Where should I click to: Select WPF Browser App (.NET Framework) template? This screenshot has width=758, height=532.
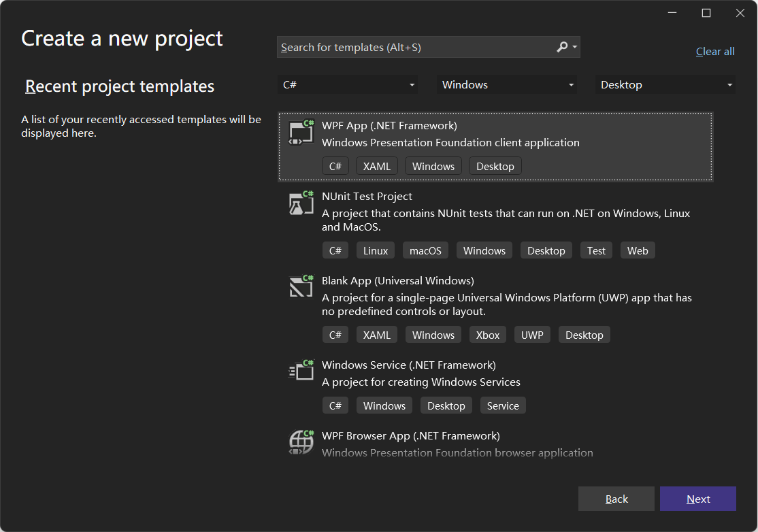click(495, 444)
